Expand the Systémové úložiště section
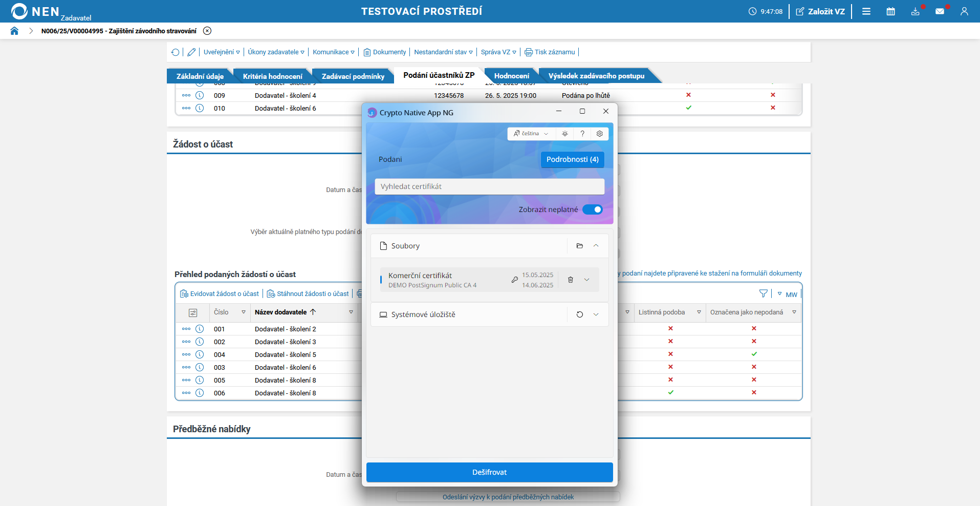Image resolution: width=980 pixels, height=506 pixels. [x=596, y=314]
